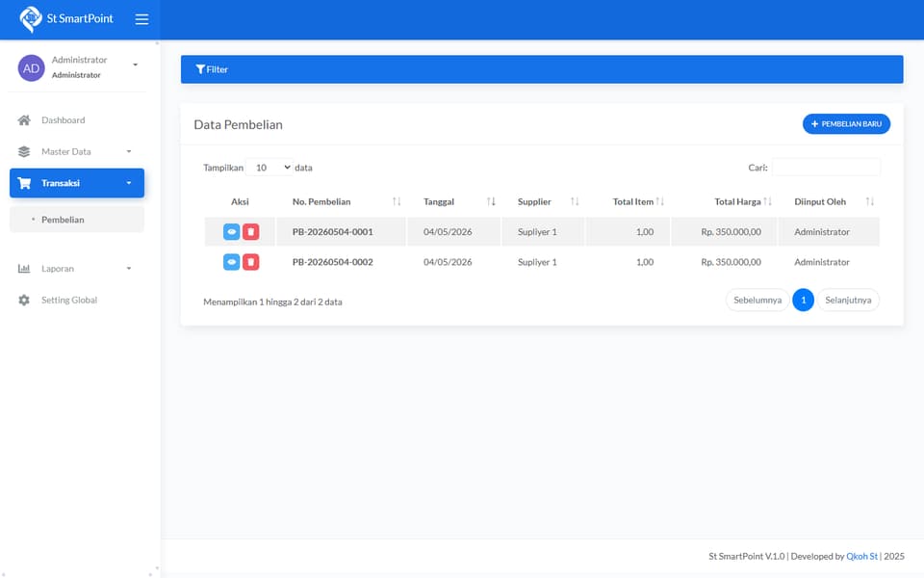Go to page 1 in pagination

coord(803,301)
